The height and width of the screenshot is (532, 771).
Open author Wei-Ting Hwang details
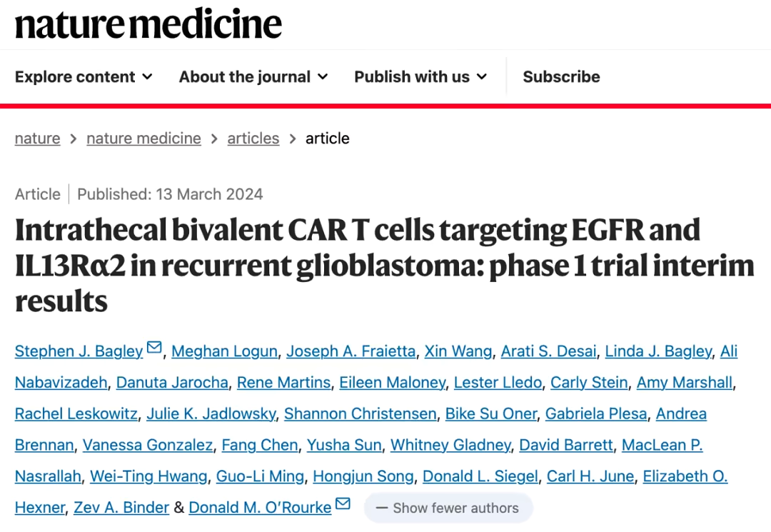[148, 476]
